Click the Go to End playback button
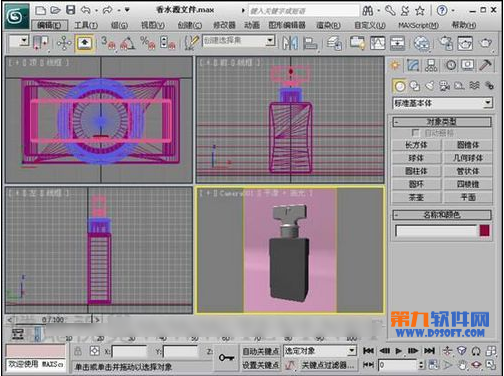 click(x=429, y=351)
